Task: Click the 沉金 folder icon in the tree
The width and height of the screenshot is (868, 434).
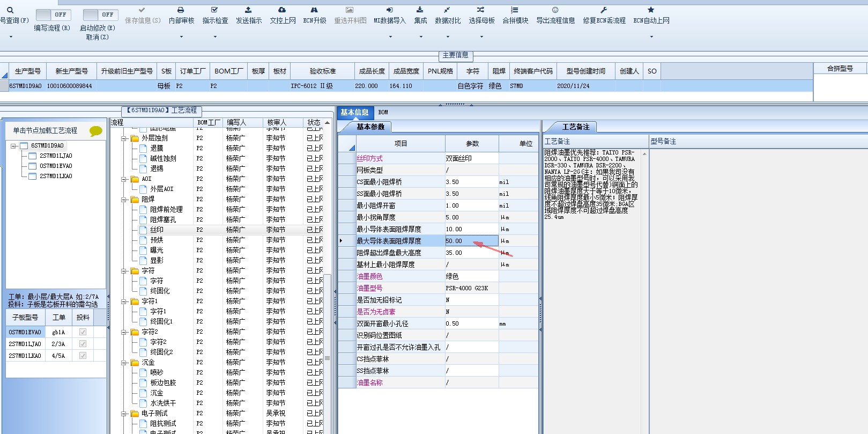Action: click(135, 363)
